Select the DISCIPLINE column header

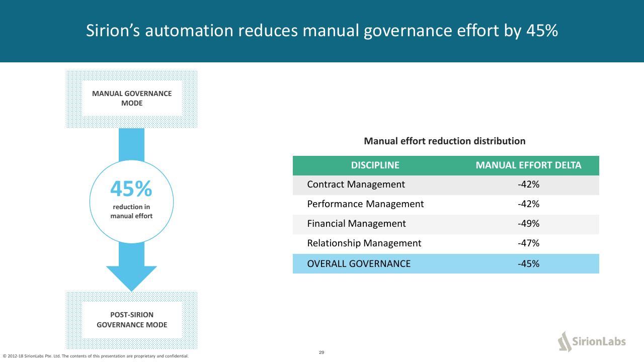pyautogui.click(x=375, y=165)
